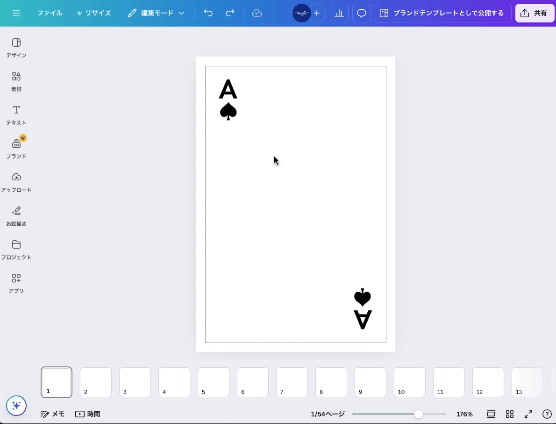Image resolution: width=556 pixels, height=424 pixels.
Task: Click the undo arrow
Action: point(208,13)
